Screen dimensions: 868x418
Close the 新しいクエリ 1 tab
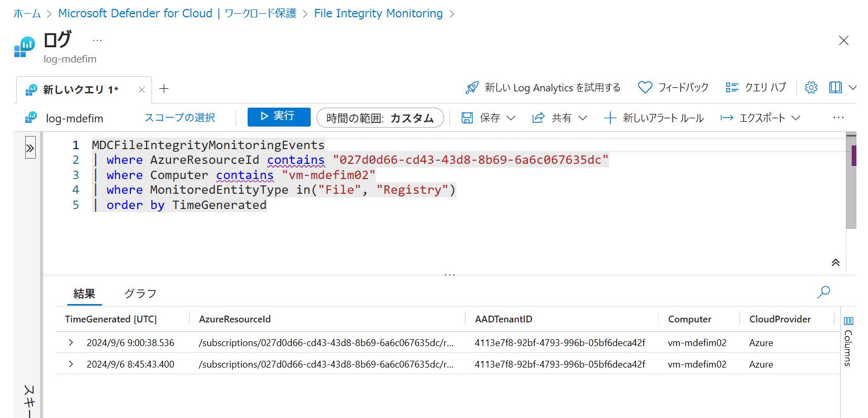(141, 90)
